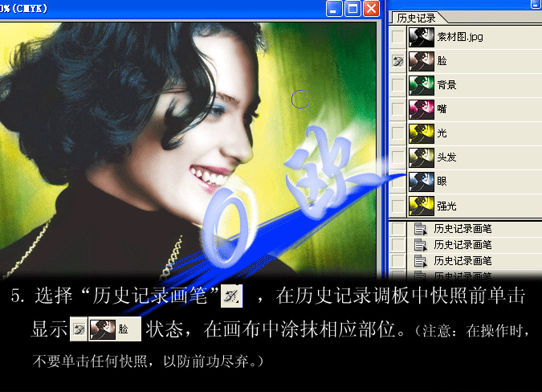
Task: Maximize the CMYK document window
Action: pyautogui.click(x=353, y=8)
